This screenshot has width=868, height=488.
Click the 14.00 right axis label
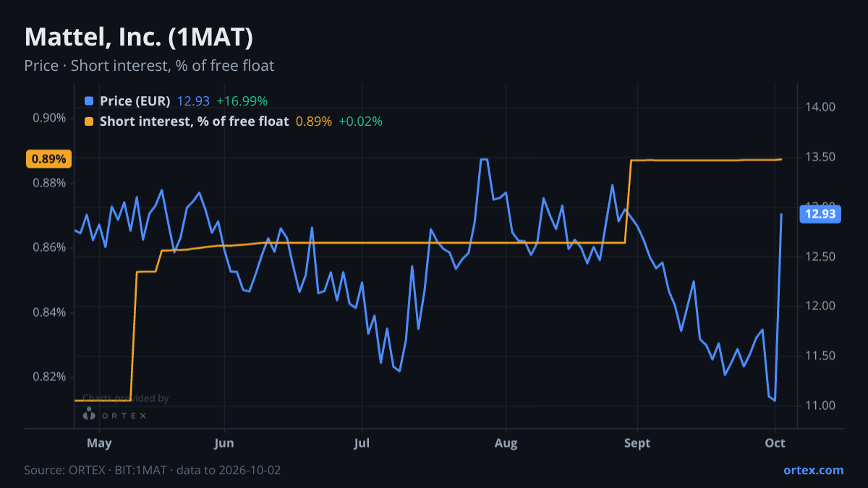coord(820,107)
